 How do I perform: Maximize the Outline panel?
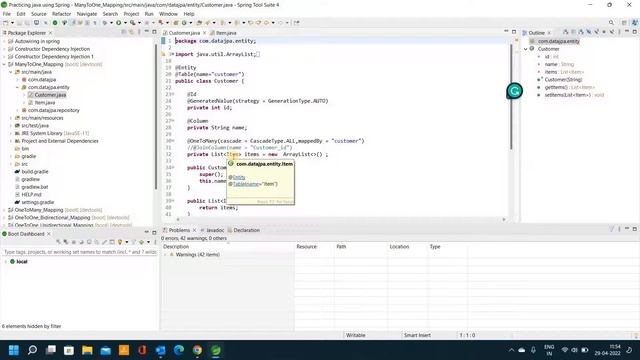[x=635, y=32]
